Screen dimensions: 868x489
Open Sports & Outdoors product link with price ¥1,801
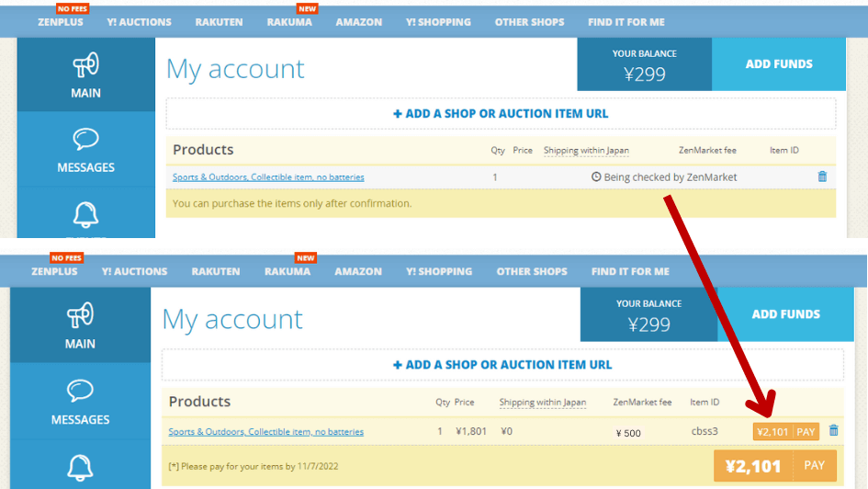265,431
